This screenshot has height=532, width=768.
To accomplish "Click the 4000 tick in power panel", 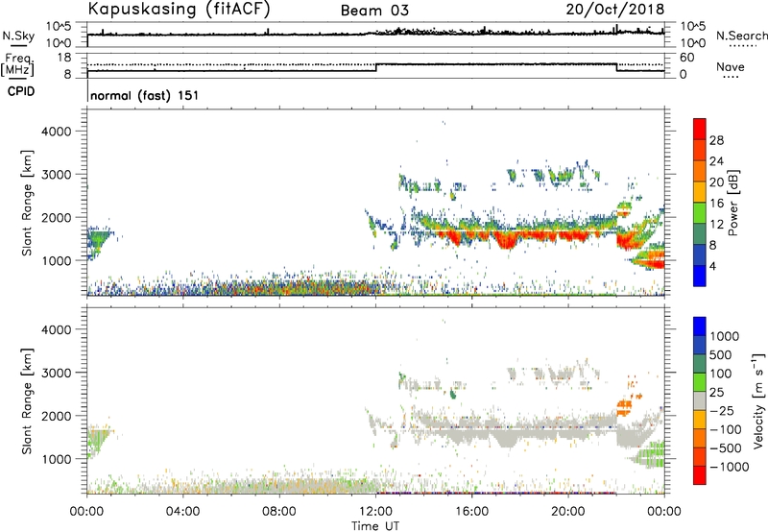I will tap(57, 132).
